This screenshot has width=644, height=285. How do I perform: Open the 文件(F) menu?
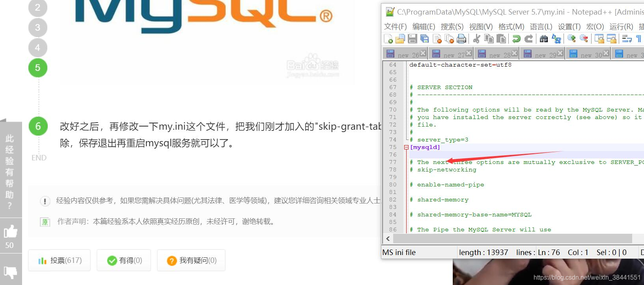pyautogui.click(x=395, y=26)
